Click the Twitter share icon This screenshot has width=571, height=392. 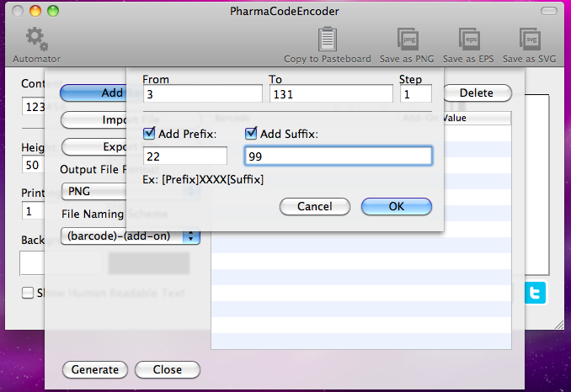click(x=536, y=293)
